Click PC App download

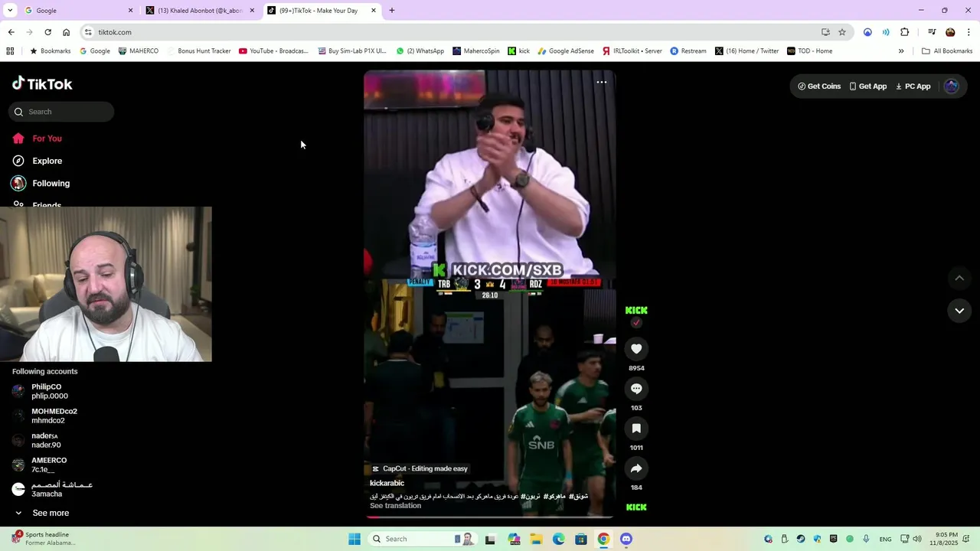pos(913,86)
